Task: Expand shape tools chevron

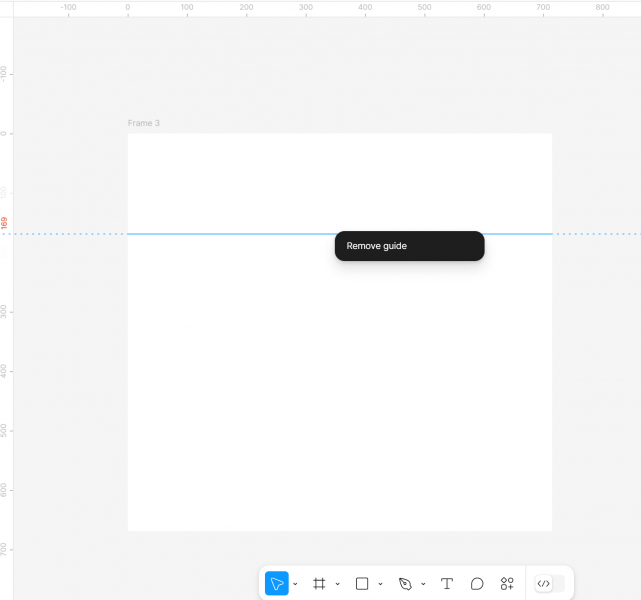Action: click(x=380, y=584)
